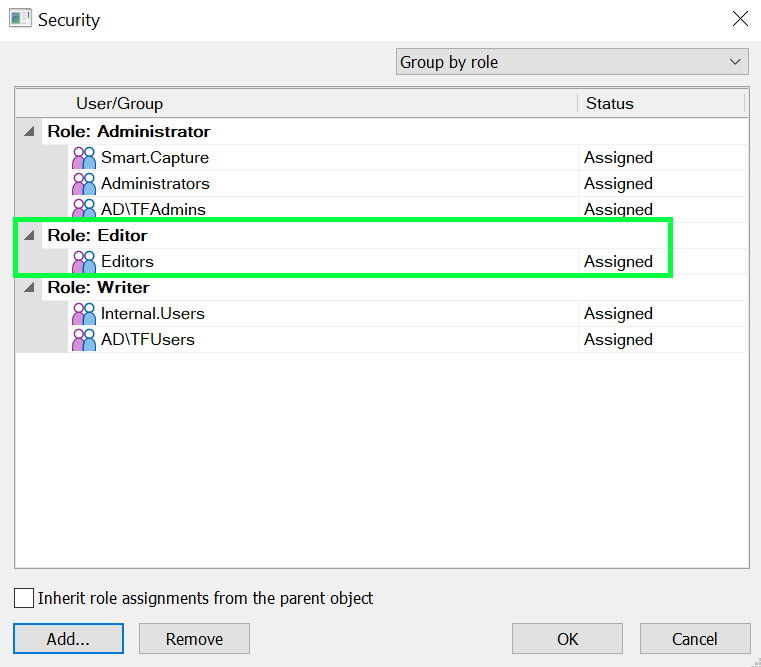The height and width of the screenshot is (667, 761).
Task: Collapse the Role: Administrator group
Action: click(29, 132)
